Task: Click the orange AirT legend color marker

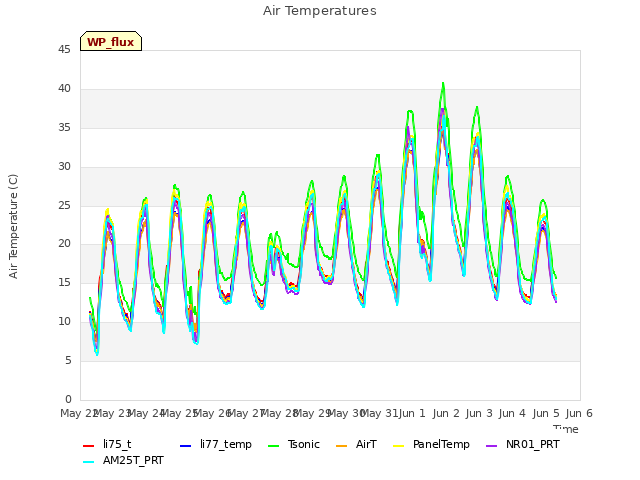Action: pyautogui.click(x=341, y=446)
